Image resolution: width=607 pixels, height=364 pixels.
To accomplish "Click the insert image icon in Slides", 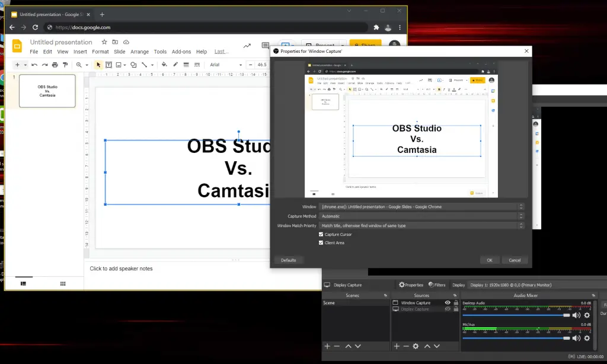I will pos(119,65).
